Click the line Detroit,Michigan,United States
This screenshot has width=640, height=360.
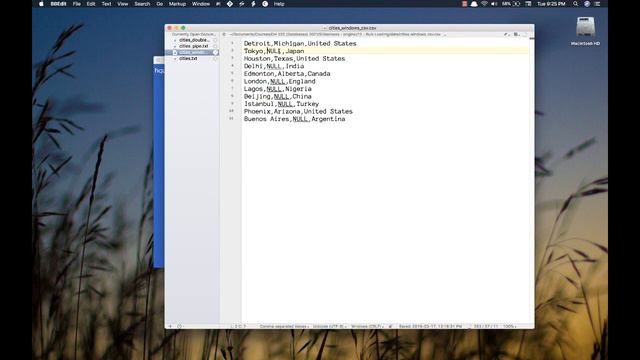click(300, 43)
